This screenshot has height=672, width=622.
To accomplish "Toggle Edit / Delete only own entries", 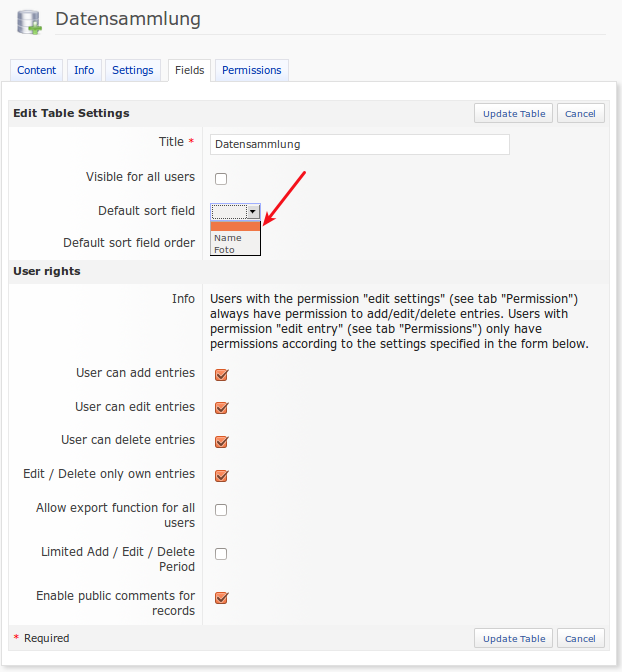I will pyautogui.click(x=222, y=476).
